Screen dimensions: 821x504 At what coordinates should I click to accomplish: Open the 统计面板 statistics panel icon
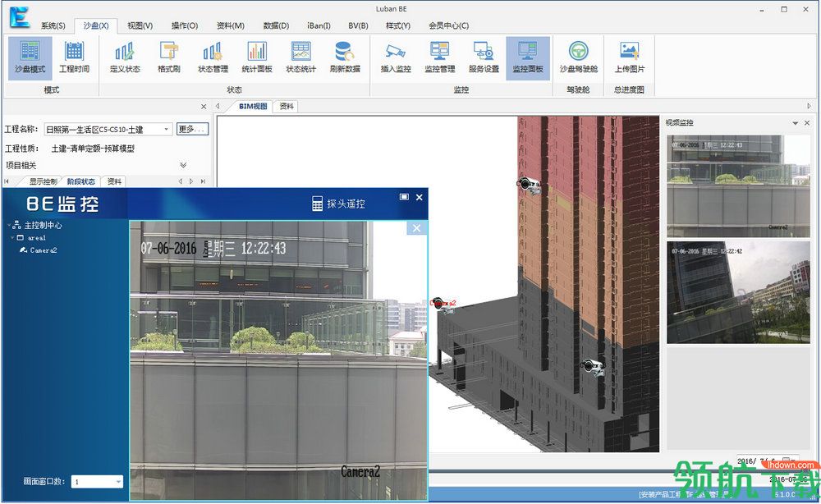256,57
